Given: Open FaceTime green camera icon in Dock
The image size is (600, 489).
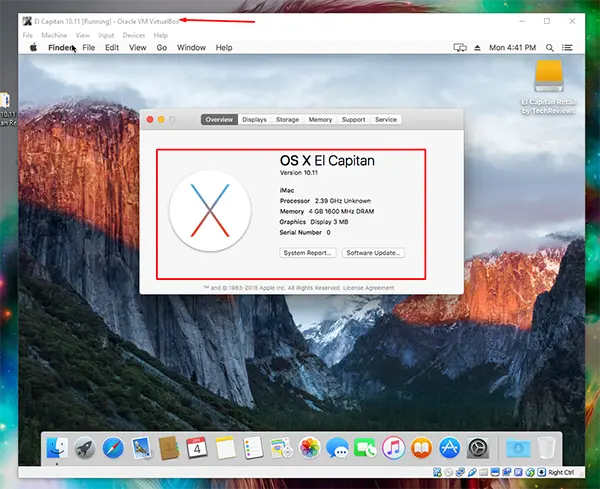Looking at the screenshot, I should point(365,448).
